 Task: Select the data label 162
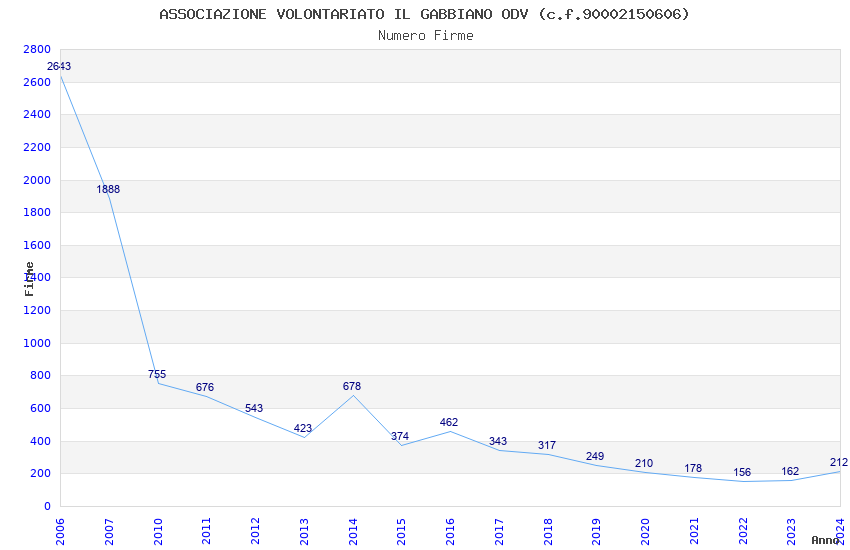point(790,471)
